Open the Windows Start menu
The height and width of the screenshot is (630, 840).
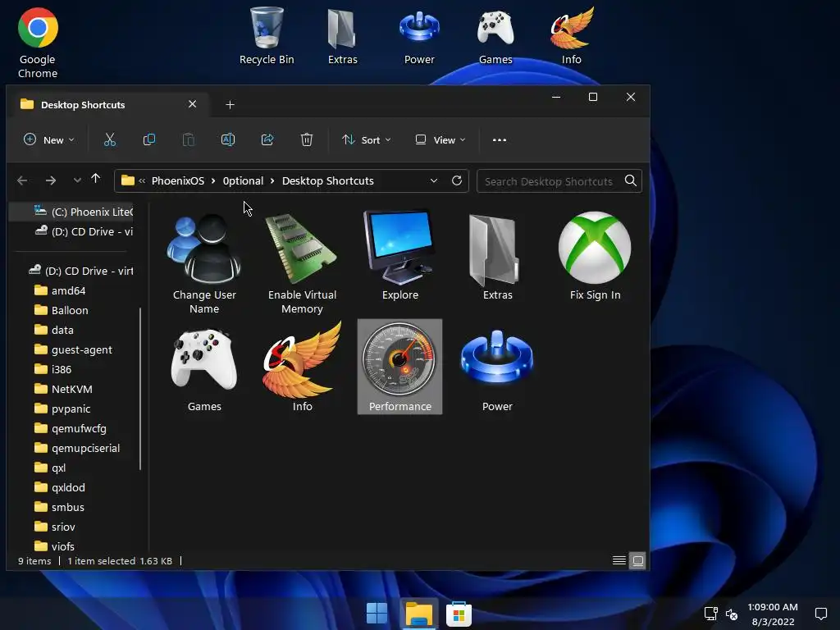(377, 614)
